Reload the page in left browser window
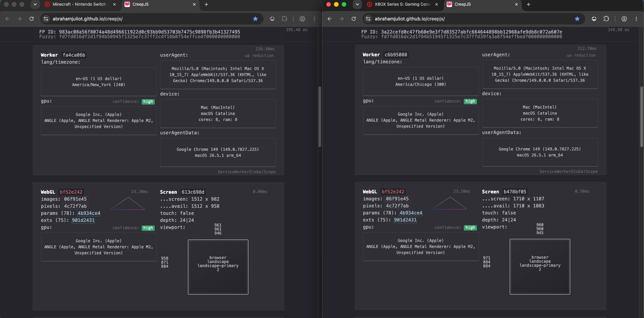644x318 pixels. coord(32,19)
